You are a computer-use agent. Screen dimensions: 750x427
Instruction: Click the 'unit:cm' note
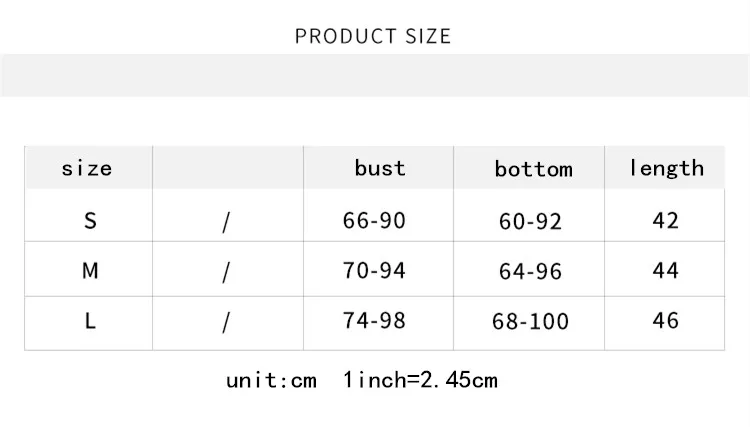coord(271,380)
